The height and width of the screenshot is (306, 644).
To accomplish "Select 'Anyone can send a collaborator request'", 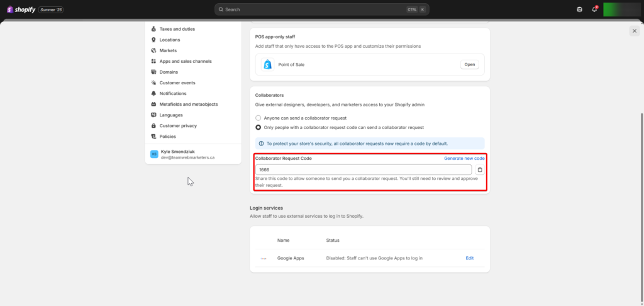I will 258,118.
